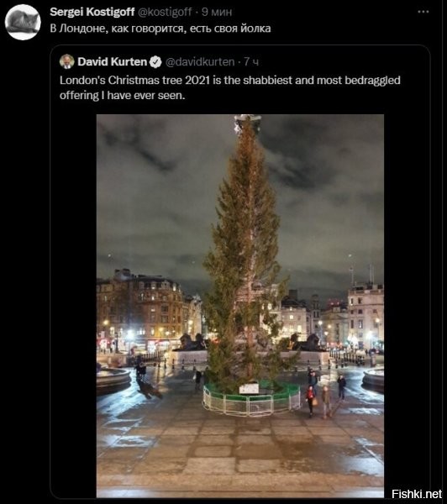
Task: Click the Fishki.net watermark
Action: tap(417, 494)
